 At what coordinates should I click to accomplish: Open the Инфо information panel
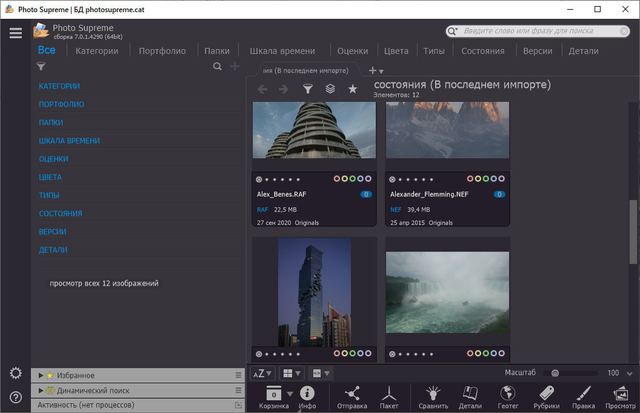tap(307, 394)
